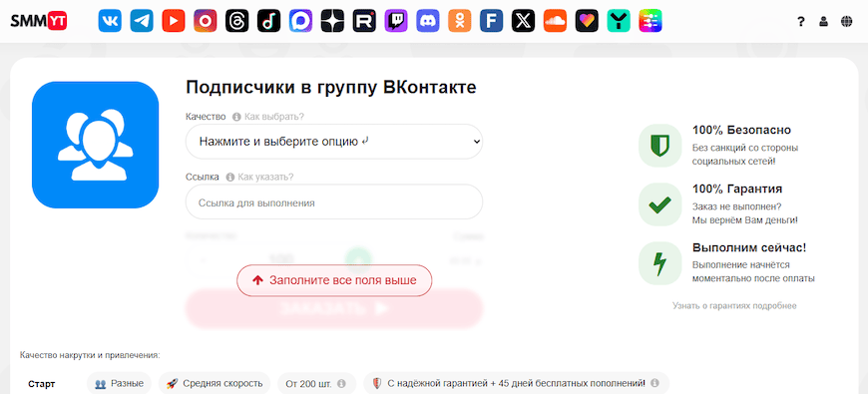The width and height of the screenshot is (868, 394).
Task: Click the 'Разные' quality chip
Action: (119, 383)
